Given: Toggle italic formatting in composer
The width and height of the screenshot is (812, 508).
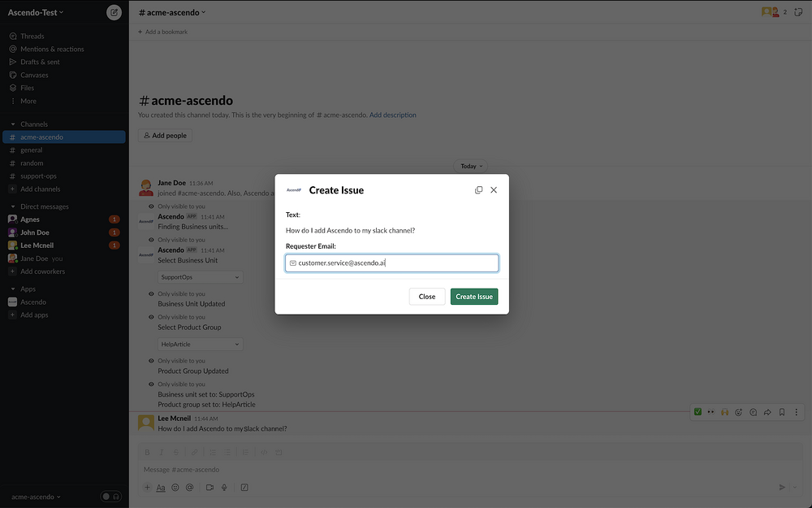Looking at the screenshot, I should tap(161, 452).
